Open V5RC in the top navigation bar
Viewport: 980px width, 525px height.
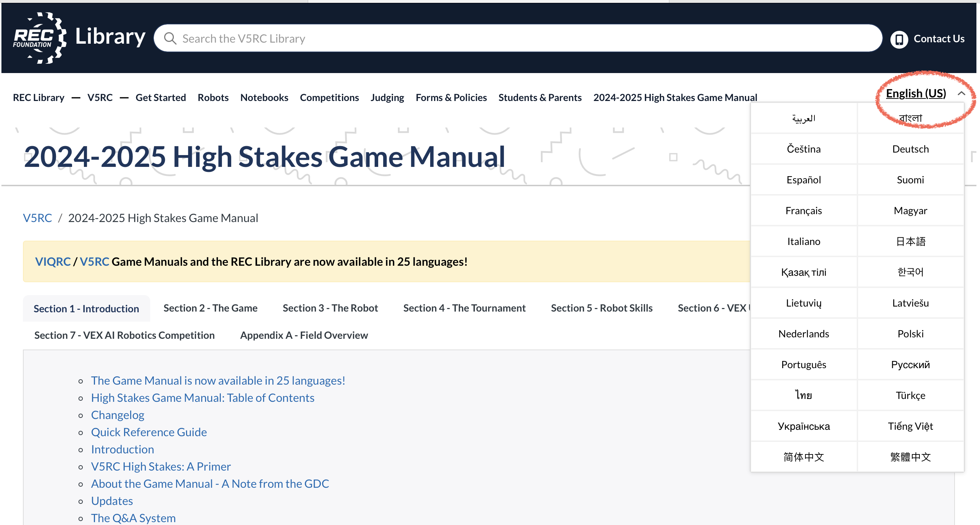(x=100, y=97)
